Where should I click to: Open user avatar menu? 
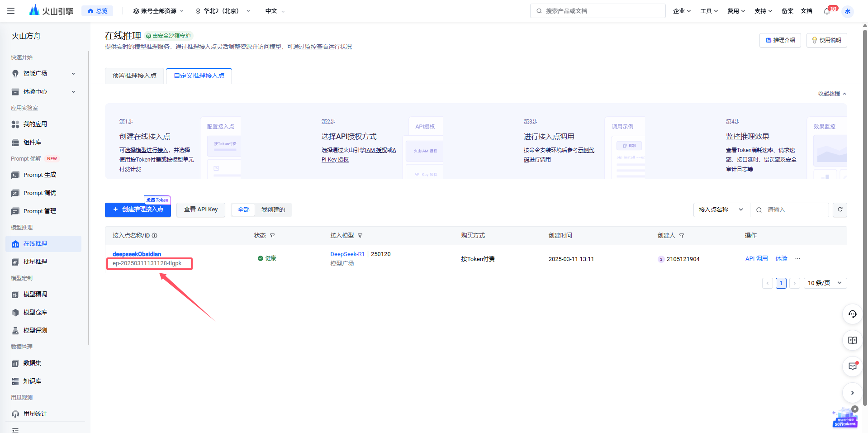click(x=848, y=11)
